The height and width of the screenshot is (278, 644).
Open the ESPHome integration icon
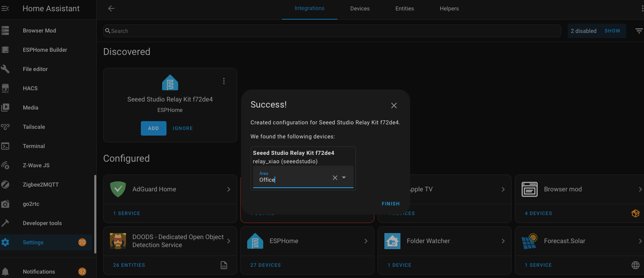coord(255,241)
